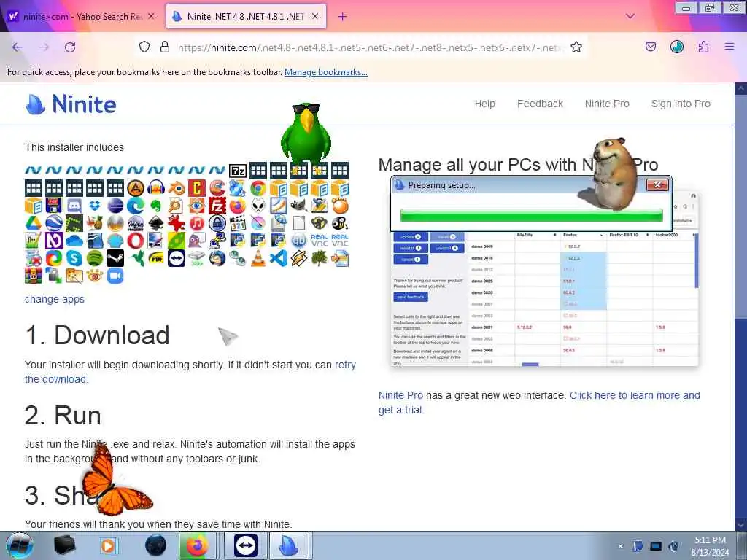Screen dimensions: 747x560
Task: Click the Google Earth icon
Action: click(54, 223)
